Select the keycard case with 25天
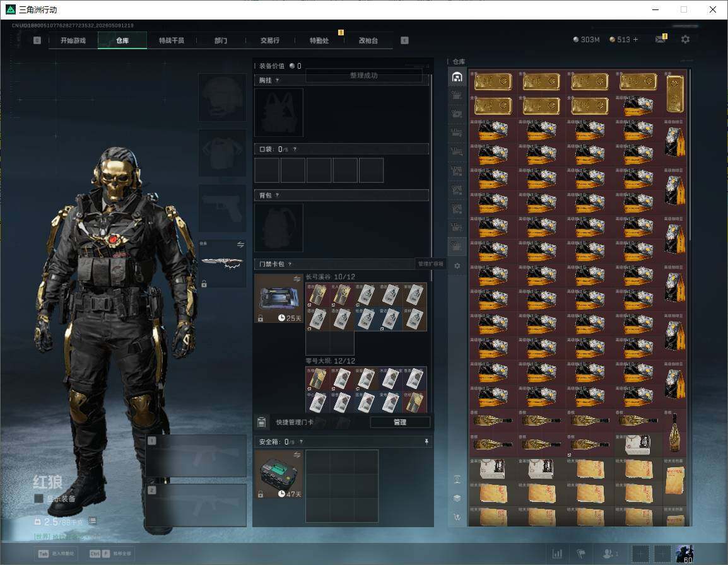Screen dimensions: 728x565 point(279,298)
